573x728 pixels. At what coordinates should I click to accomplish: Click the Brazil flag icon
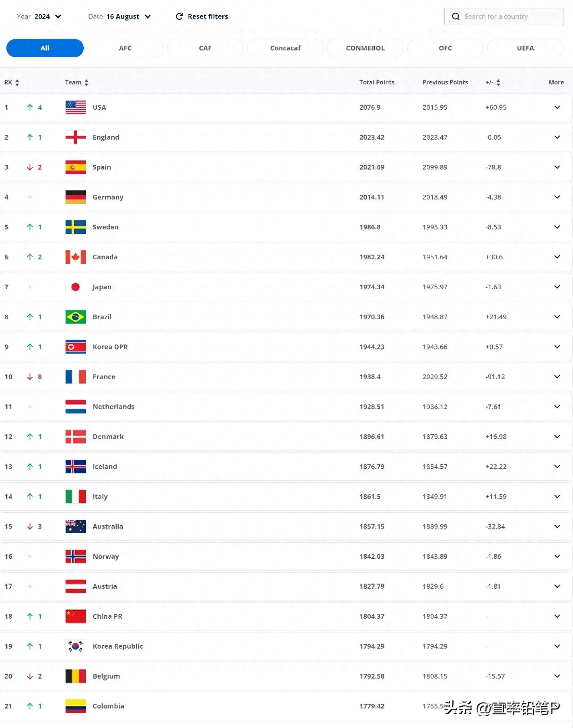click(x=75, y=317)
